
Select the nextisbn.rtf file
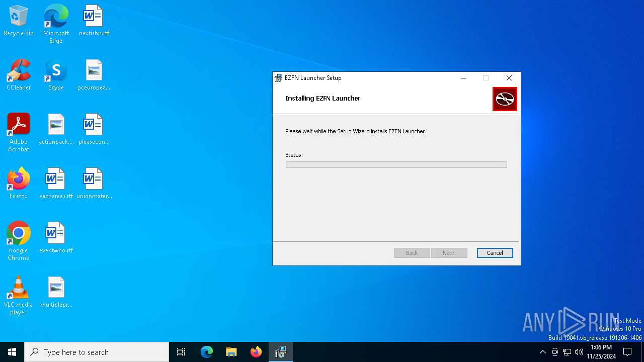tap(94, 21)
